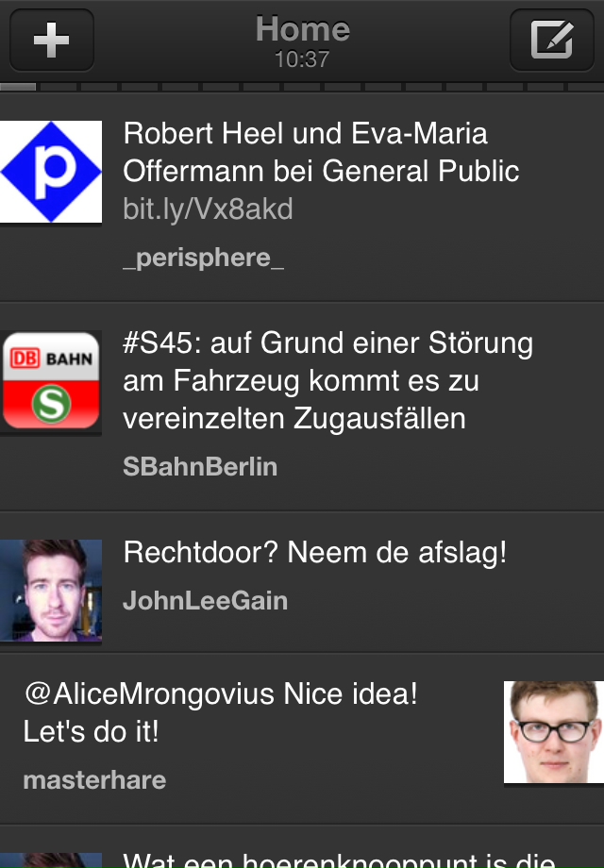Select the second segment of timeline strip
This screenshot has height=868, width=604.
[59, 87]
